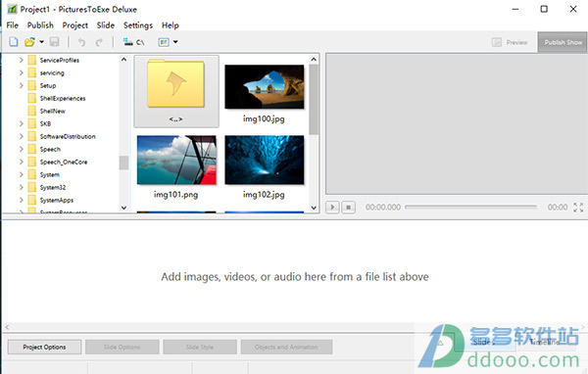
Task: Click the Preview button
Action: [510, 42]
